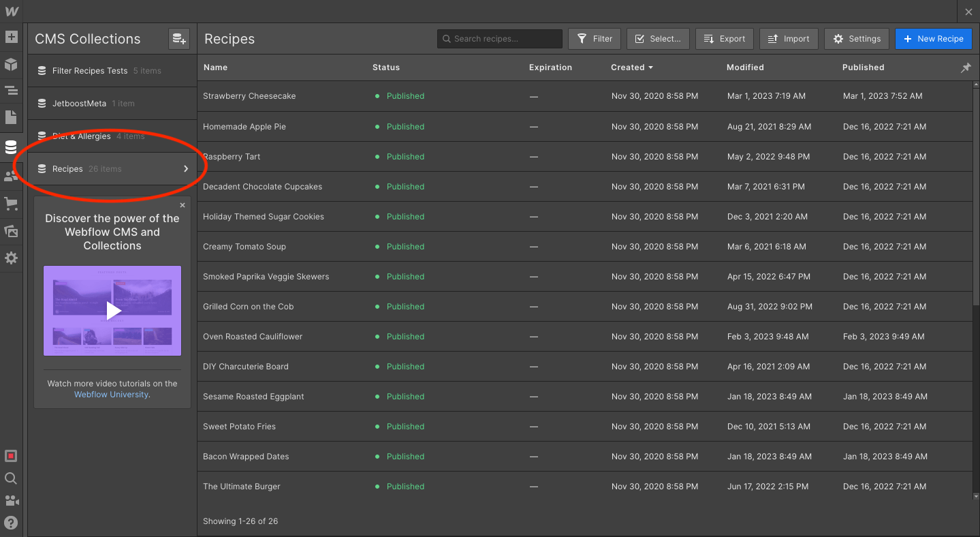The image size is (980, 537).
Task: Click the Assets panel icon
Action: pyautogui.click(x=11, y=231)
